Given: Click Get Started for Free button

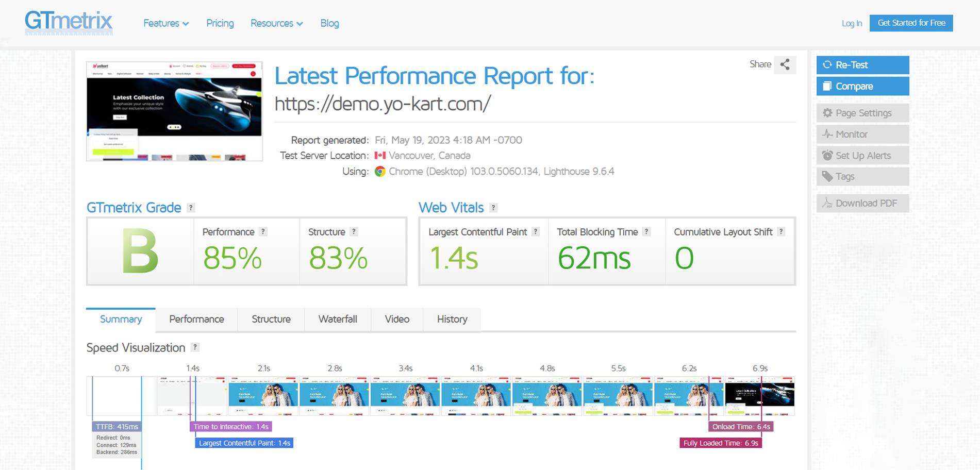Looking at the screenshot, I should pyautogui.click(x=911, y=23).
